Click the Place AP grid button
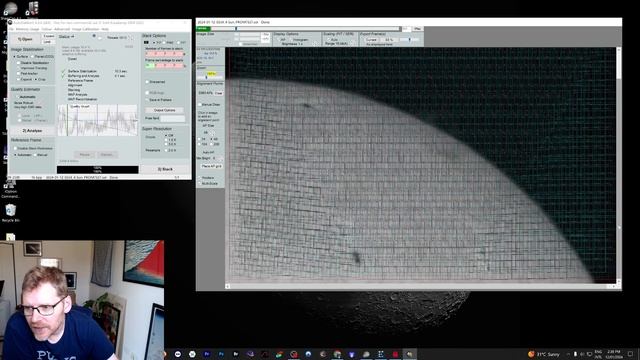The height and width of the screenshot is (360, 640). click(x=211, y=166)
